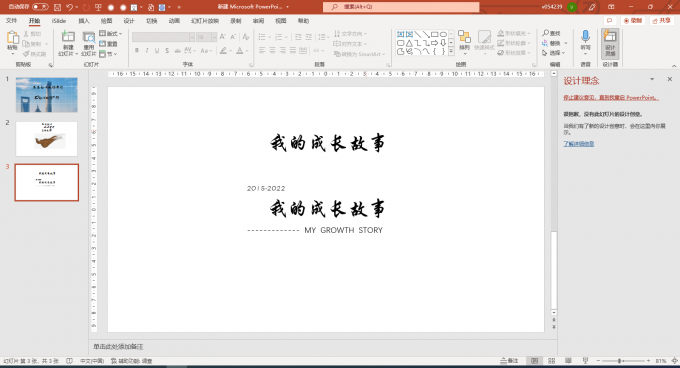Image resolution: width=680 pixels, height=368 pixels.
Task: Click the Slide Sorter view icon in status bar
Action: coord(552,361)
